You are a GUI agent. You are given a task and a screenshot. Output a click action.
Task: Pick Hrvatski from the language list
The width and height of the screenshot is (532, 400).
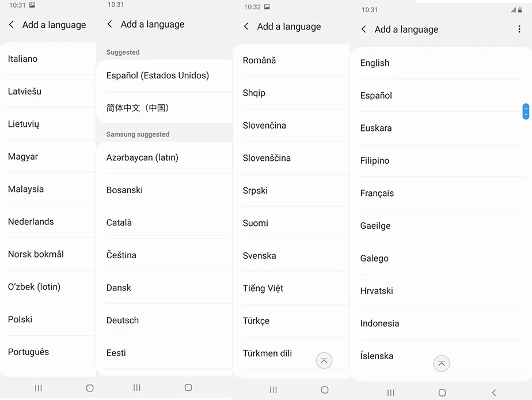[x=440, y=291]
